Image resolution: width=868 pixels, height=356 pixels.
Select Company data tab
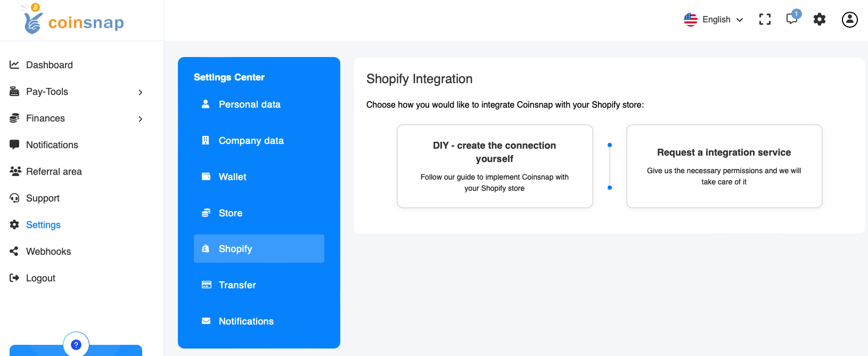259,141
